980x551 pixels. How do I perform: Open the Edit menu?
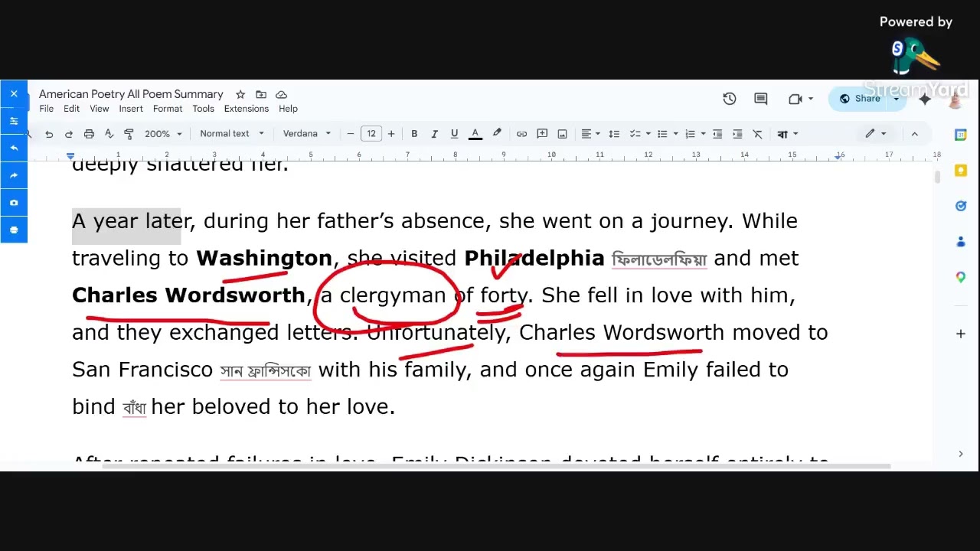pyautogui.click(x=71, y=109)
